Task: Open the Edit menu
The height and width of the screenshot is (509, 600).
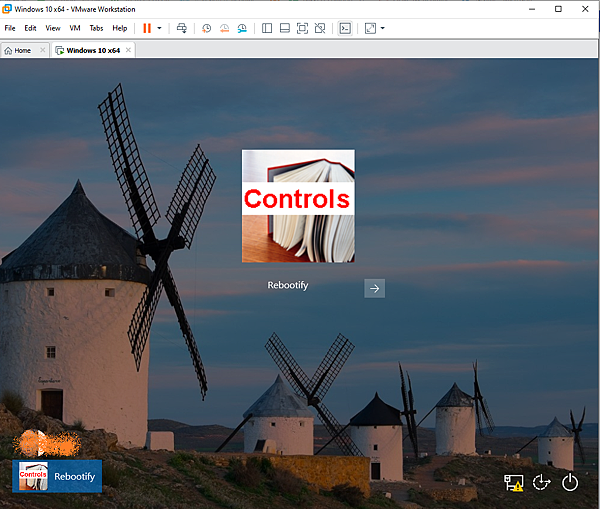Action: (30, 28)
